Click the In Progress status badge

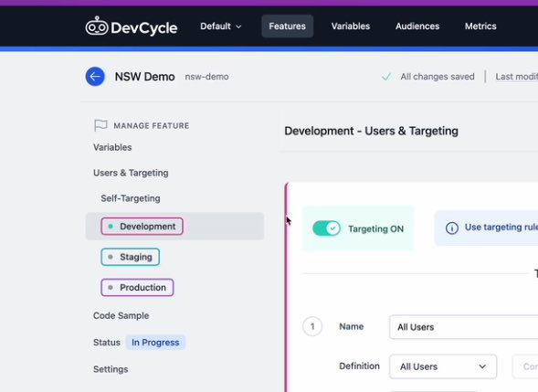(155, 343)
